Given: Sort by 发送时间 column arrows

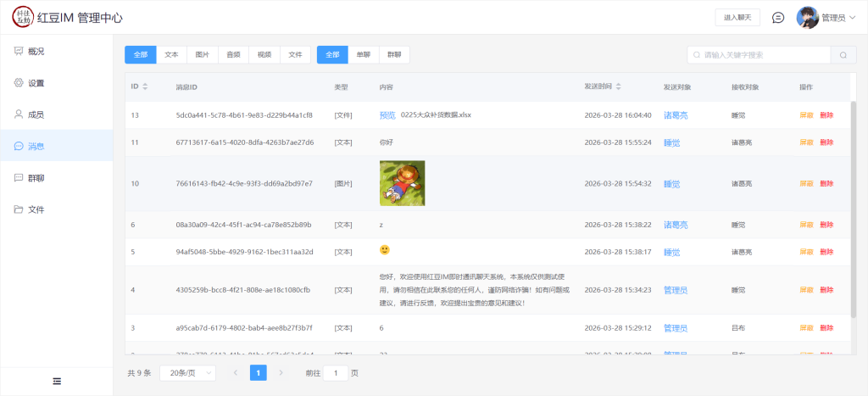Looking at the screenshot, I should pos(618,86).
